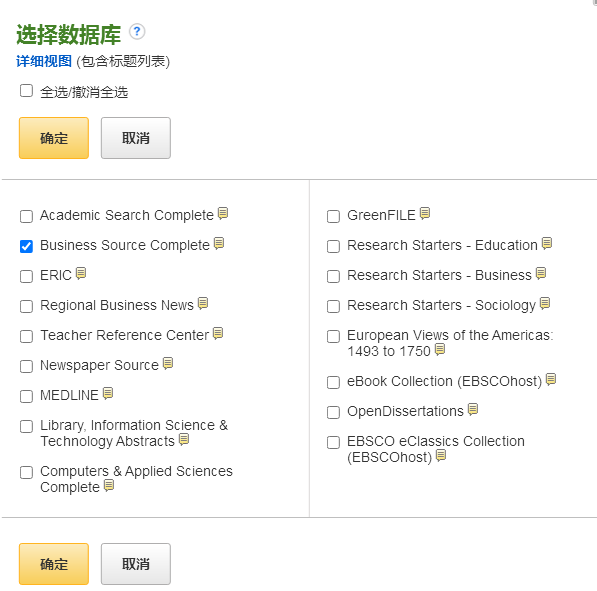Open the 详细视图 link
Image resolution: width=597 pixels, height=591 pixels.
[x=44, y=61]
